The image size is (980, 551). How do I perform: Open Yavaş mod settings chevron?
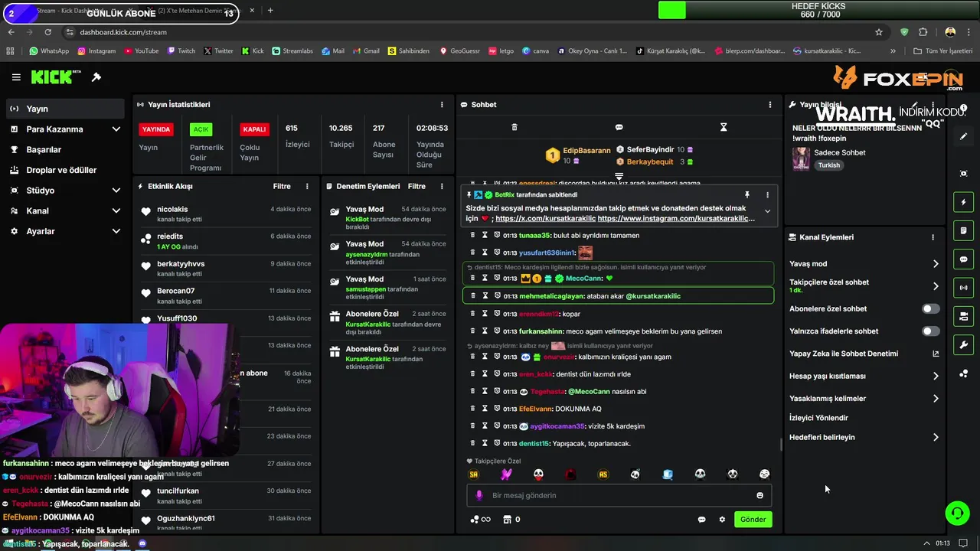pyautogui.click(x=935, y=264)
